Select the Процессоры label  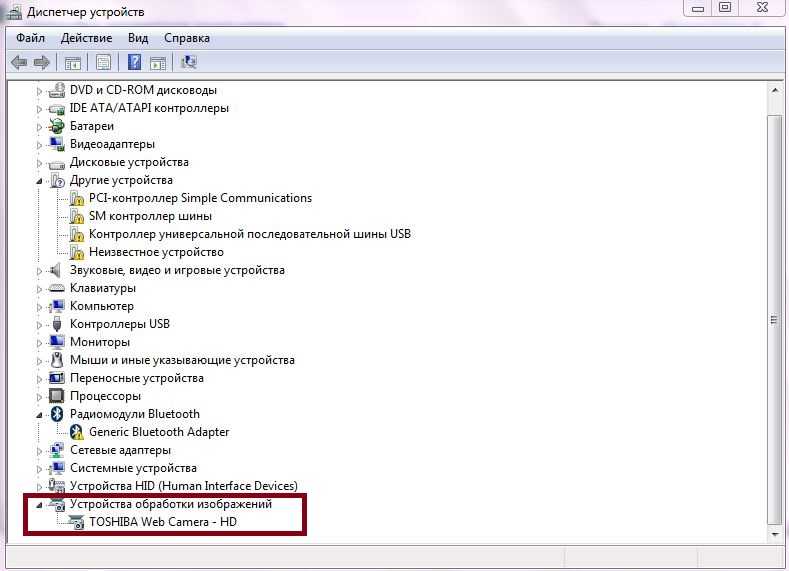(x=105, y=396)
